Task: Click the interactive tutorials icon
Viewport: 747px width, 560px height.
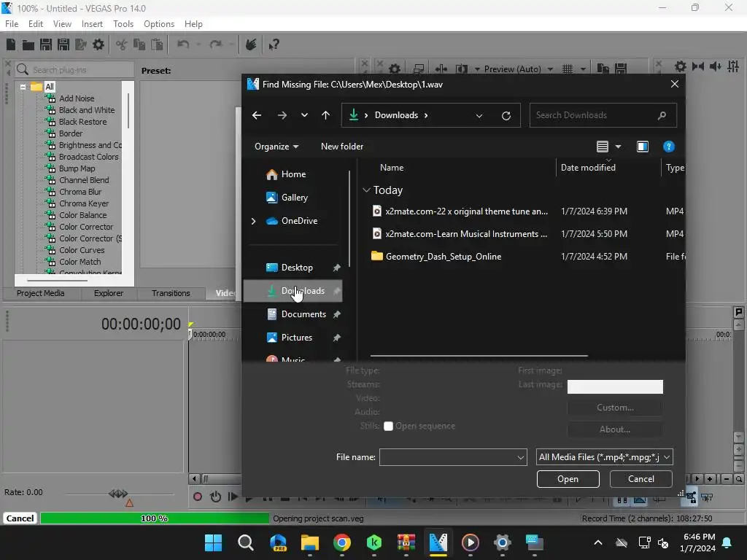Action: [251, 44]
